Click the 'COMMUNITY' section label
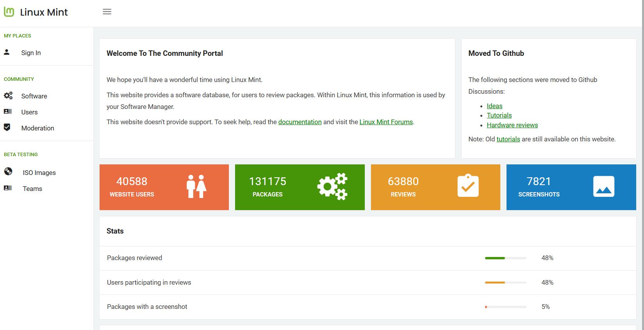644x330 pixels. (19, 79)
